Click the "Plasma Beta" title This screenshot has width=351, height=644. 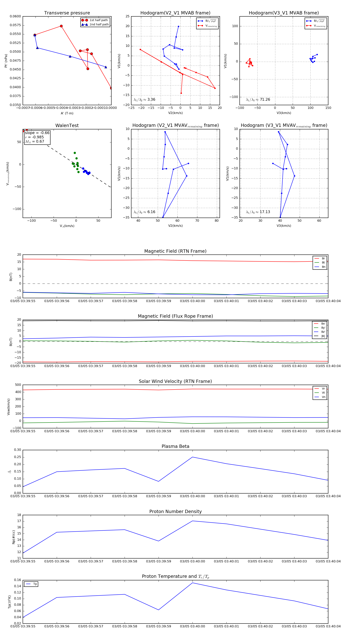tap(175, 446)
